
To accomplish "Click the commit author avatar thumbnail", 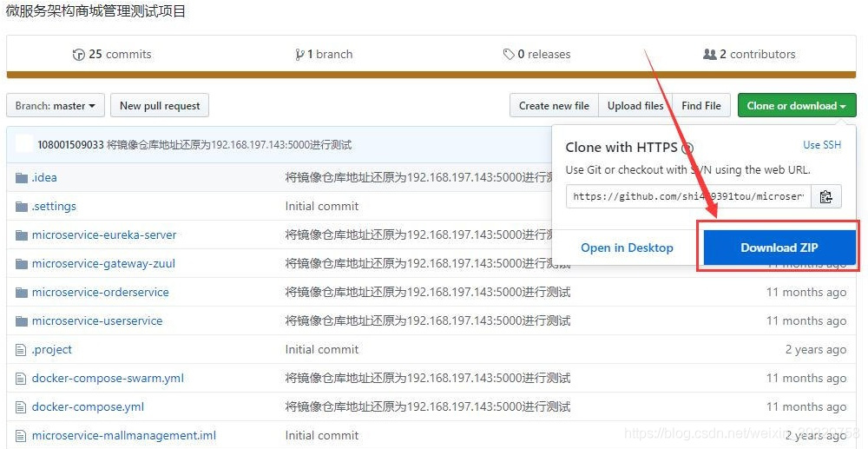I will pyautogui.click(x=23, y=144).
